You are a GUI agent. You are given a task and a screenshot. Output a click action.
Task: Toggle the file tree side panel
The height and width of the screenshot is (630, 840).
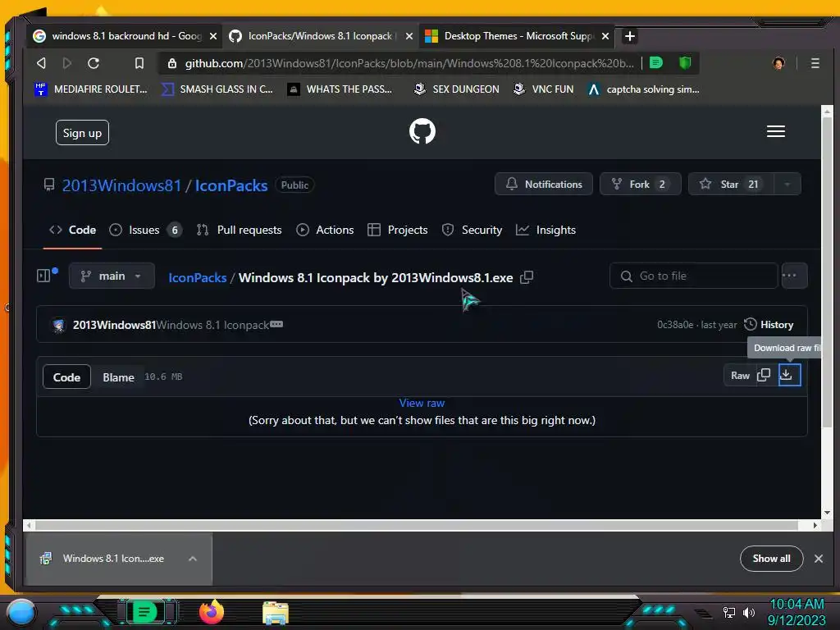[44, 276]
